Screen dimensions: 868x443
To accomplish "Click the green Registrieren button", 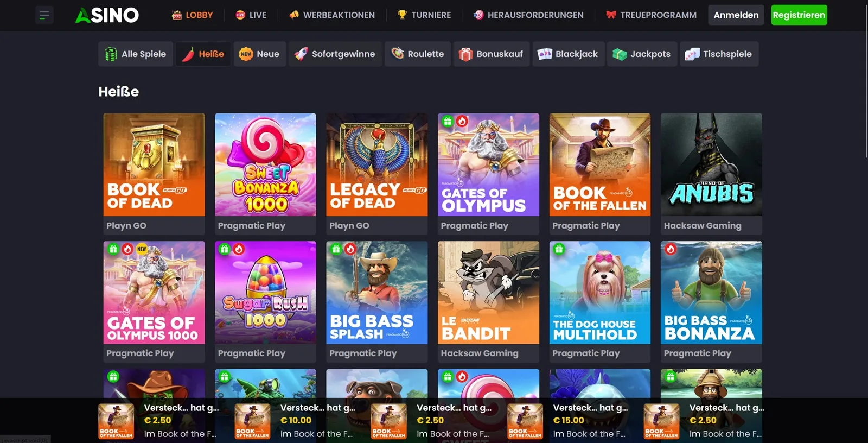I will click(x=799, y=15).
